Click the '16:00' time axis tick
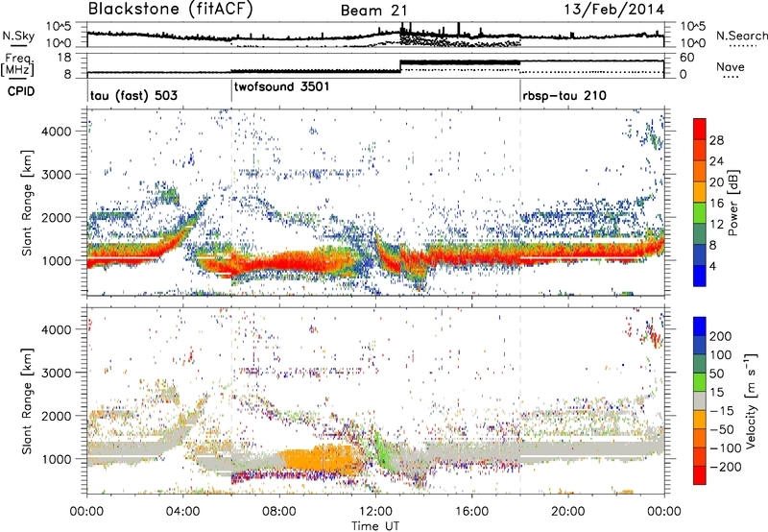Image resolution: width=768 pixels, height=532 pixels. pos(471,512)
